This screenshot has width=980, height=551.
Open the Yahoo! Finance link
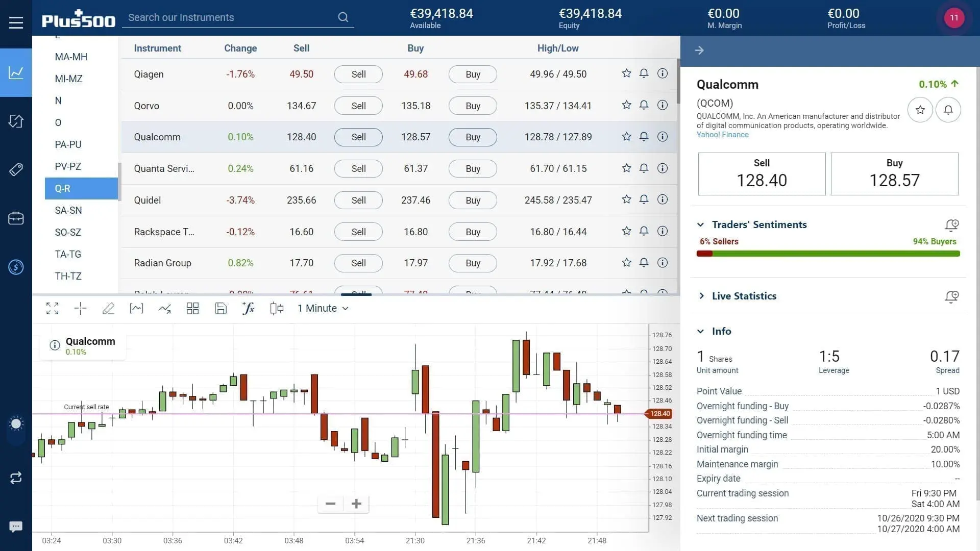[x=722, y=135]
